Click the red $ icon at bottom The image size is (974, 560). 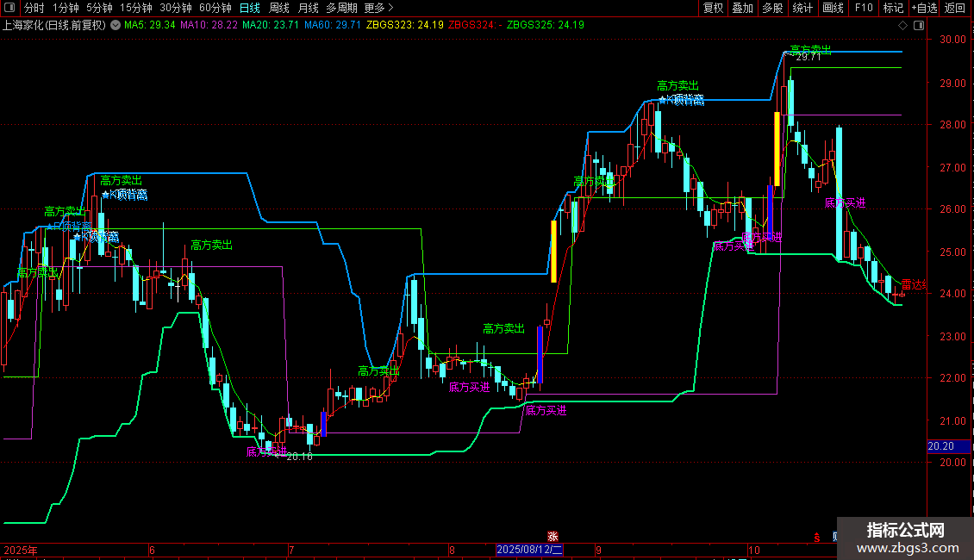(x=817, y=538)
